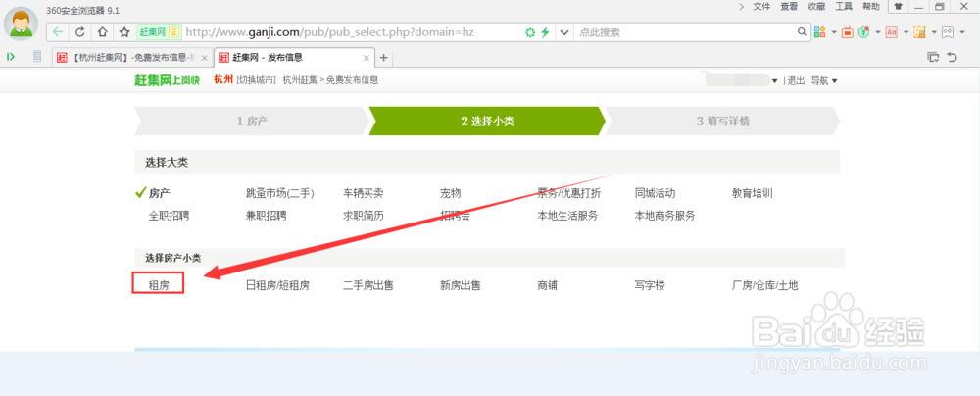The height and width of the screenshot is (396, 980).
Task: Switch to the 杭州赶集网 免费发布信息 tab
Action: coord(132,58)
